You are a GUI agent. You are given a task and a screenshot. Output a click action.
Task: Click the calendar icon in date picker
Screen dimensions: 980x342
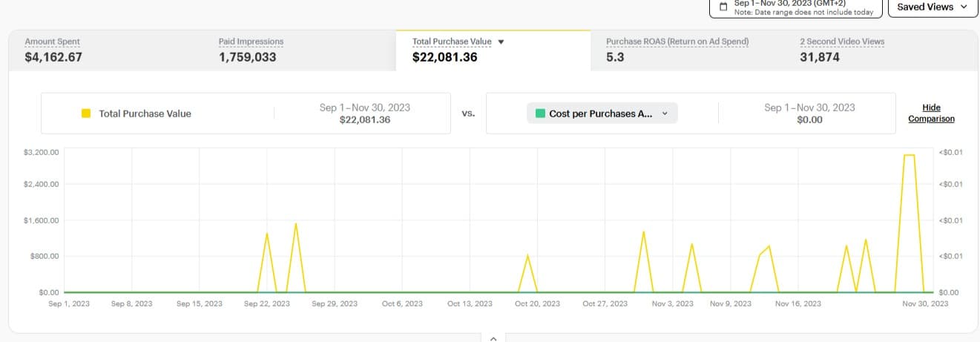coord(723,7)
